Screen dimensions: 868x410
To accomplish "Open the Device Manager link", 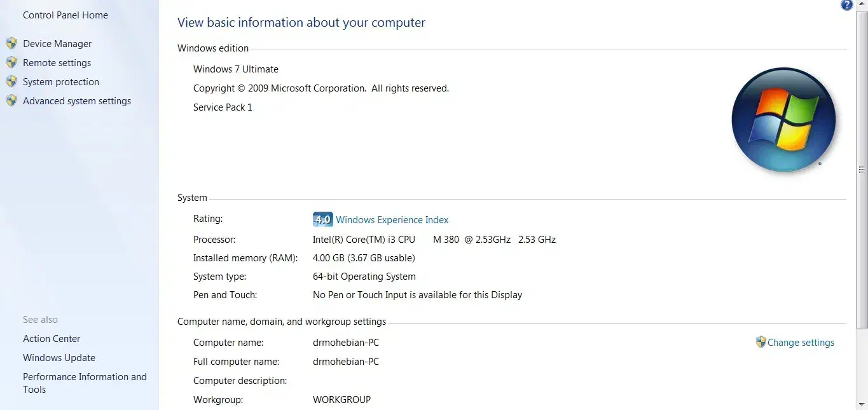I will tap(57, 43).
